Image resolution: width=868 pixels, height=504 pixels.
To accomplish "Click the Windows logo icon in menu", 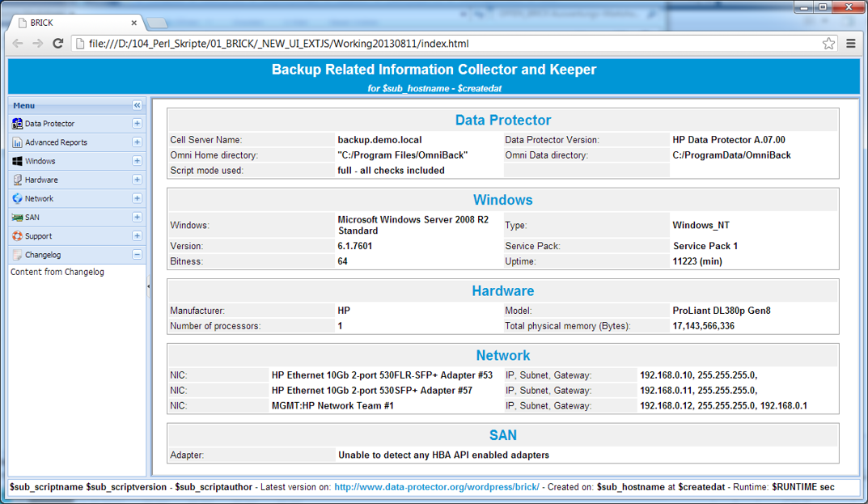I will [x=17, y=161].
